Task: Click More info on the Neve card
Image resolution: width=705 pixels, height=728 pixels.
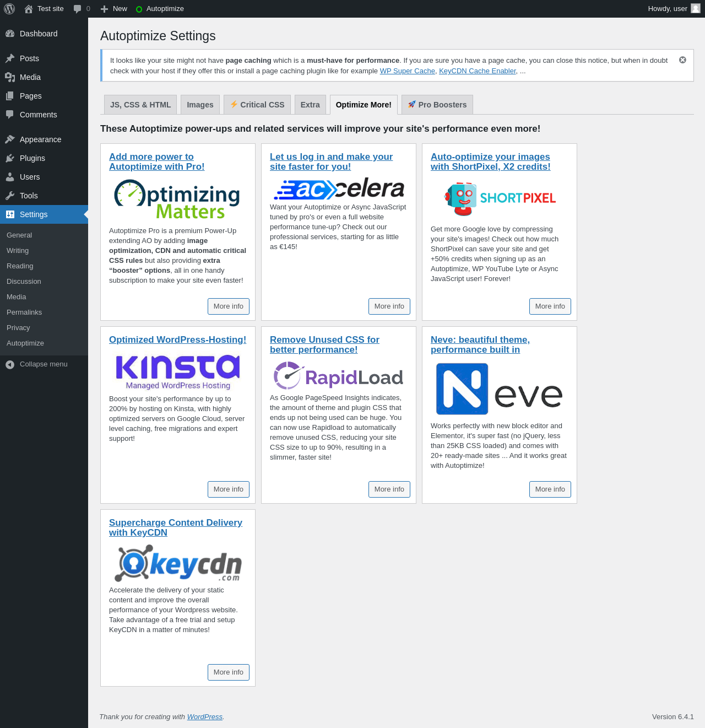Action: click(550, 489)
